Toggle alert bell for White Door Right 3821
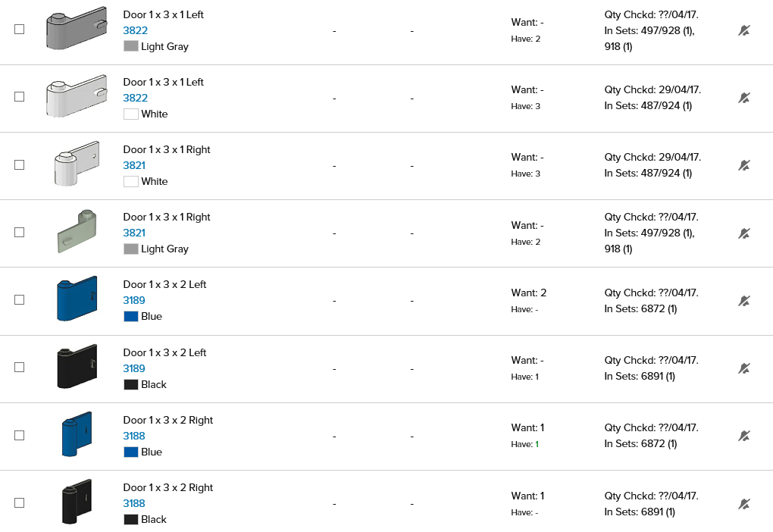Screen dimensions: 773x532 tap(744, 165)
